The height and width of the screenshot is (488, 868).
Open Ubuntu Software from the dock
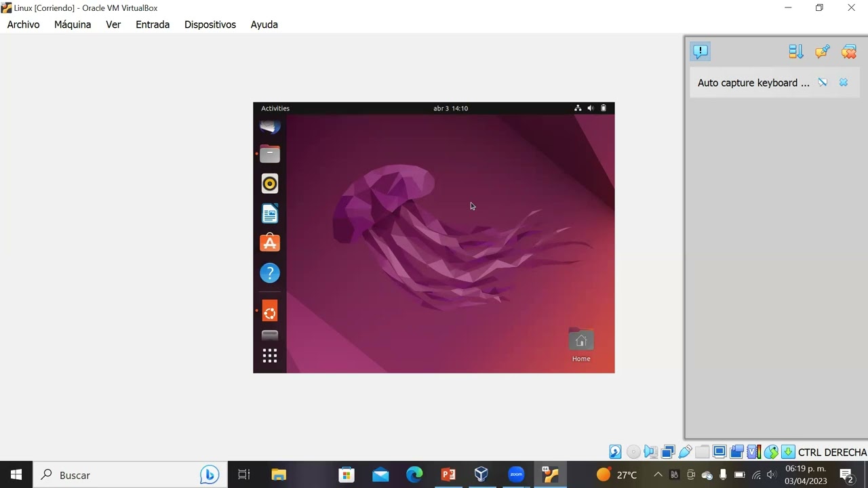[270, 243]
